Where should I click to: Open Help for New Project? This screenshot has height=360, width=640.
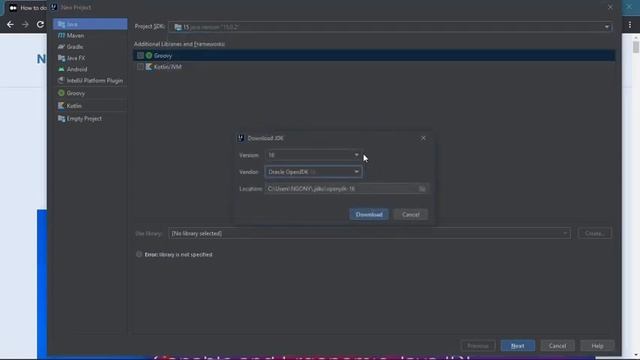[597, 346]
